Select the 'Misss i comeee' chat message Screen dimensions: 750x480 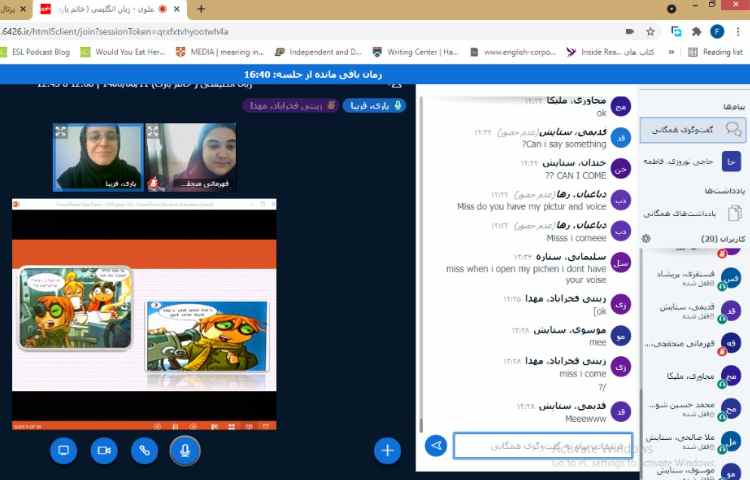(576, 238)
